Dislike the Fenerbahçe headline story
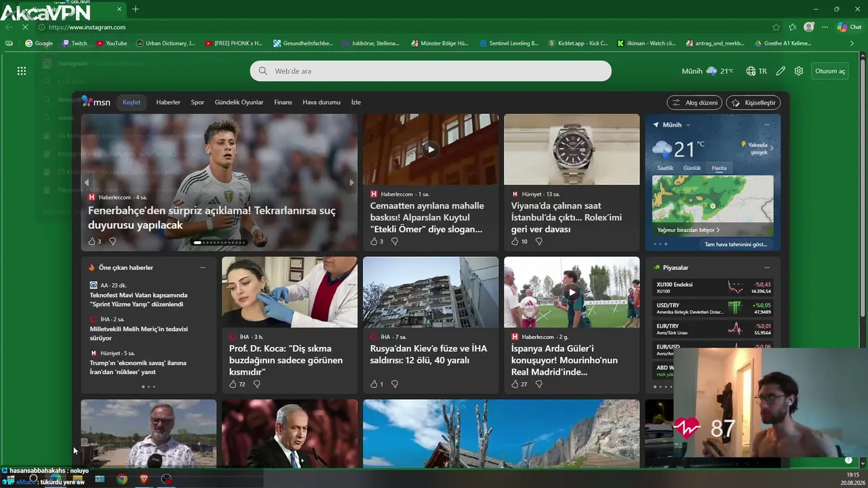 113,241
